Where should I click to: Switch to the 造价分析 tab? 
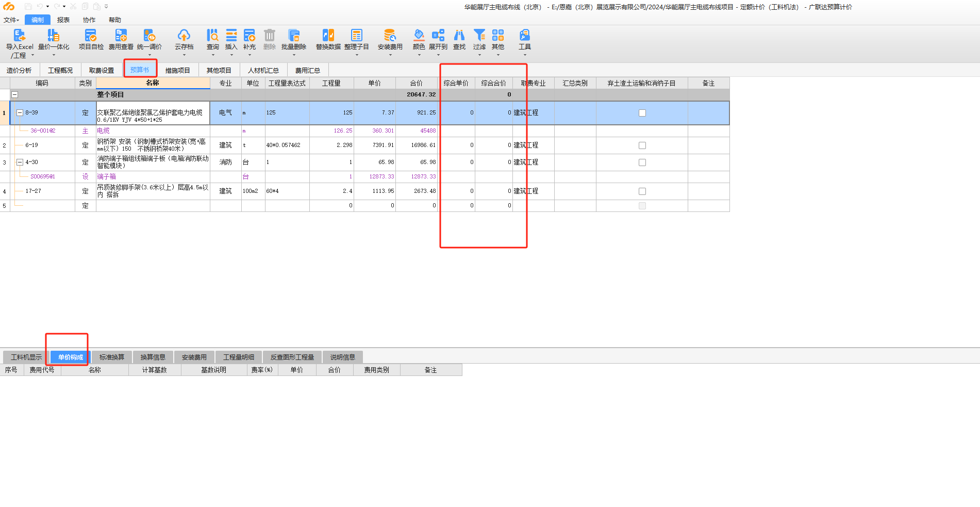coord(19,71)
